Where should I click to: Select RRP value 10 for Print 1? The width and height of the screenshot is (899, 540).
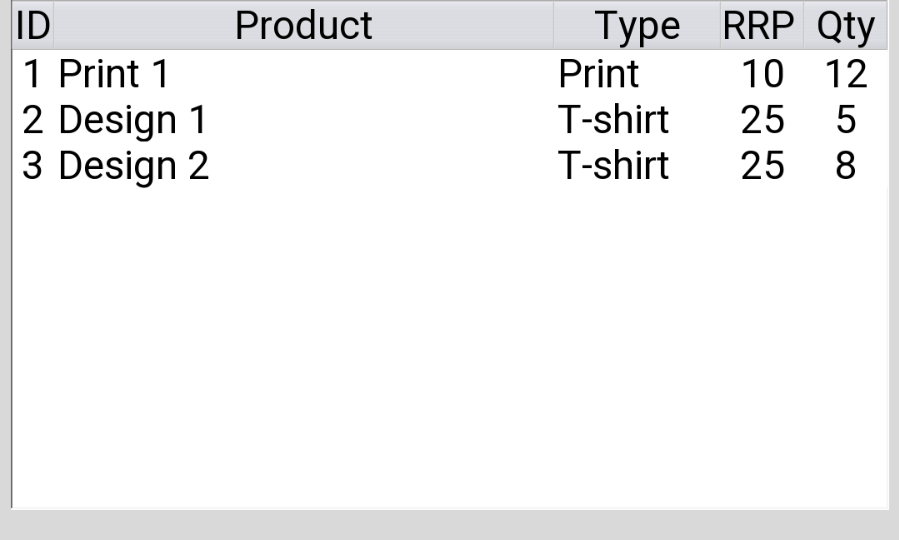click(x=762, y=74)
